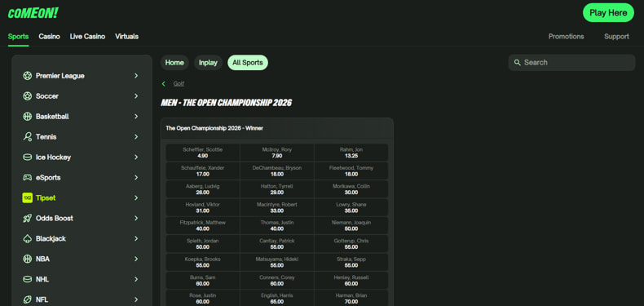This screenshot has width=644, height=306.
Task: Expand the NHL category chevron
Action: [136, 279]
